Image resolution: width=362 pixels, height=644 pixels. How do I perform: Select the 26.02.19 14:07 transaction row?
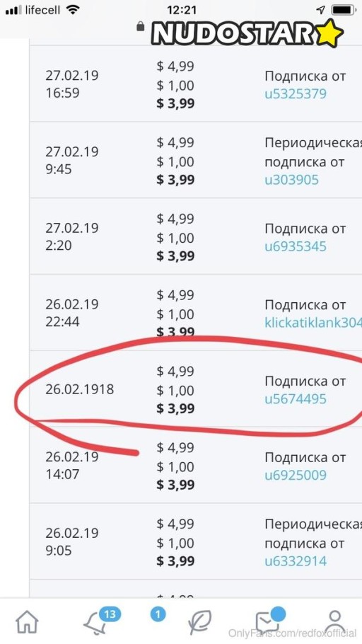click(x=196, y=465)
